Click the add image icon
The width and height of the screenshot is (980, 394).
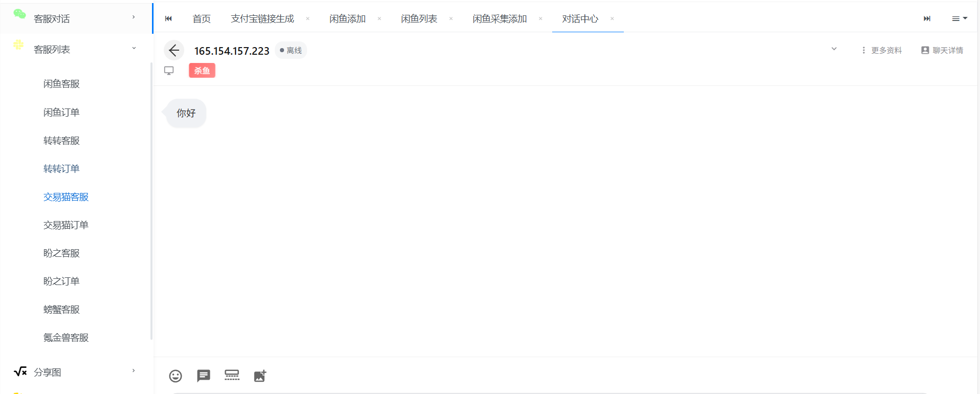(260, 376)
